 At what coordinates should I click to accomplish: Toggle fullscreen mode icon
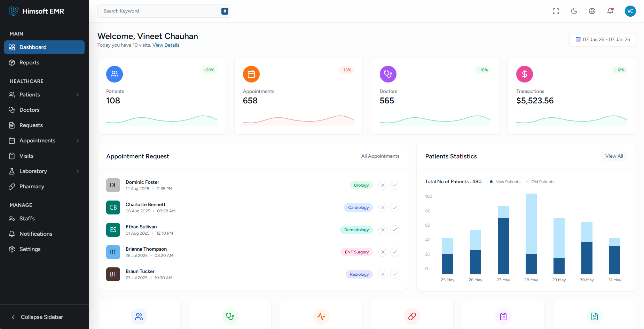(x=556, y=11)
